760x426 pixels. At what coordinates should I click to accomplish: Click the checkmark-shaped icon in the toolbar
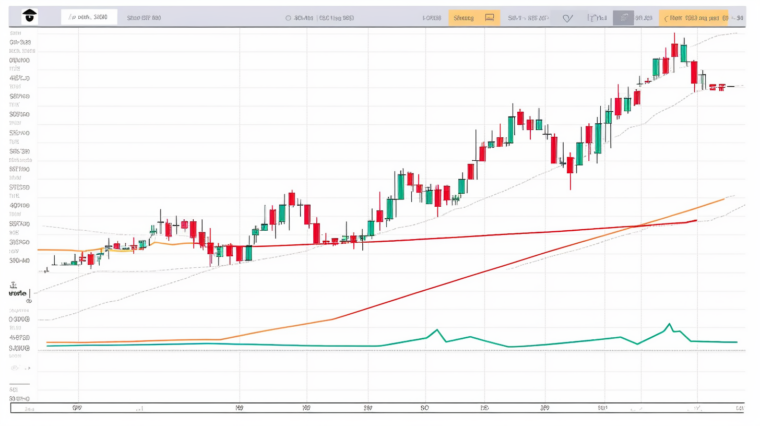[x=567, y=17]
